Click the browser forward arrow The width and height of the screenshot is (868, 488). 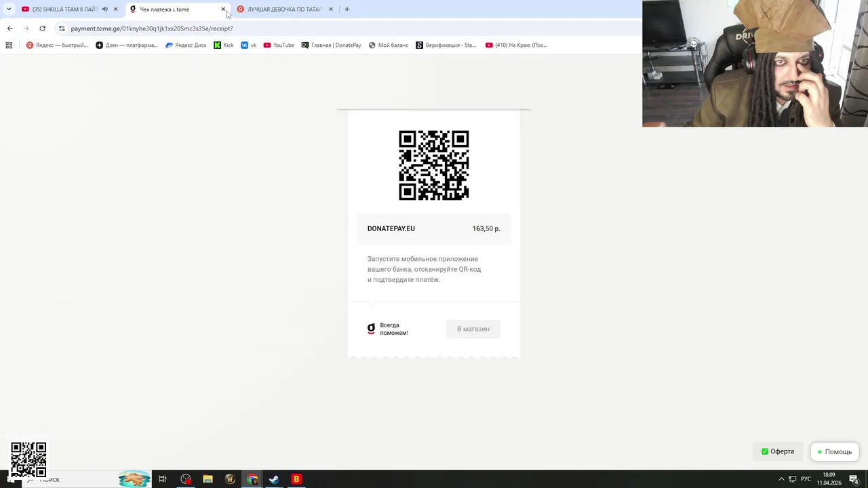26,28
